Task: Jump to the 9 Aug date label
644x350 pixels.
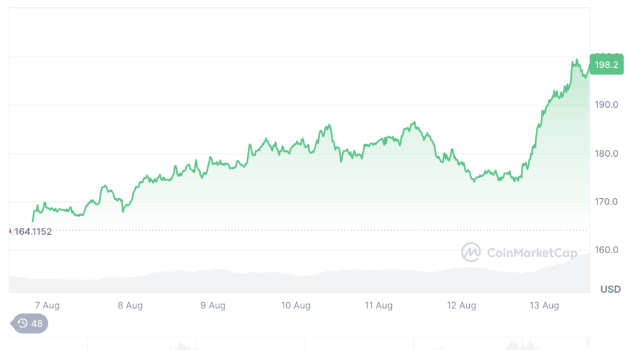Action: coord(213,305)
